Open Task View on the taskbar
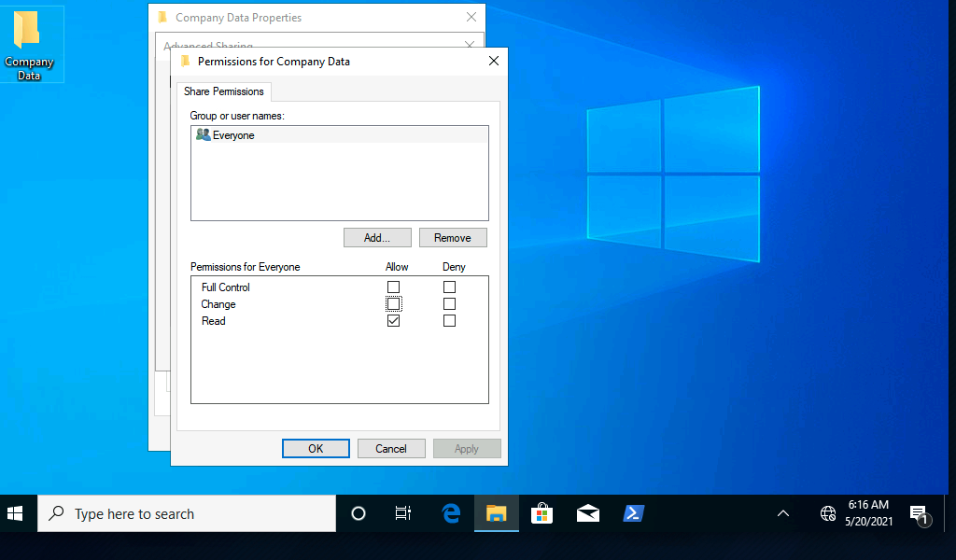This screenshot has width=956, height=560. pos(403,513)
